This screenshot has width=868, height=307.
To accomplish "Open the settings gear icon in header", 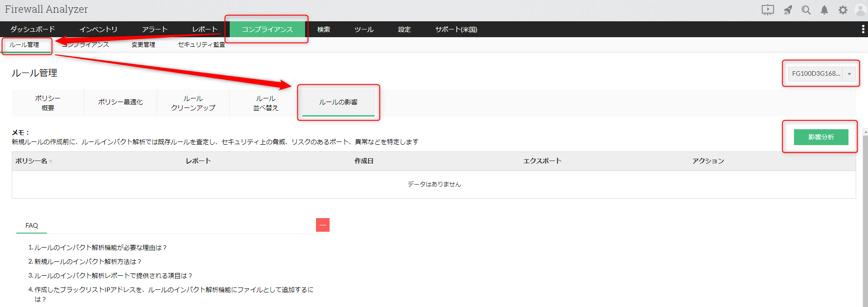I will (x=843, y=10).
